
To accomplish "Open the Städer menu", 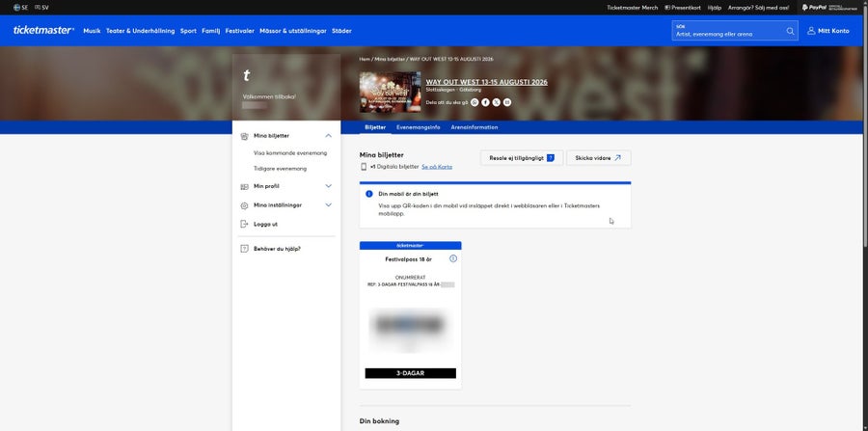I will [x=341, y=31].
